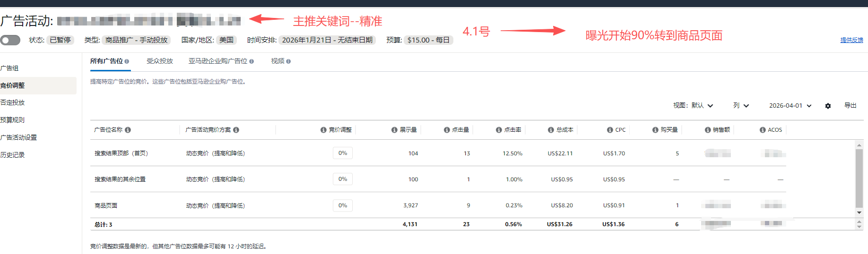Click info icon beside 竞价调整 header

(323, 130)
